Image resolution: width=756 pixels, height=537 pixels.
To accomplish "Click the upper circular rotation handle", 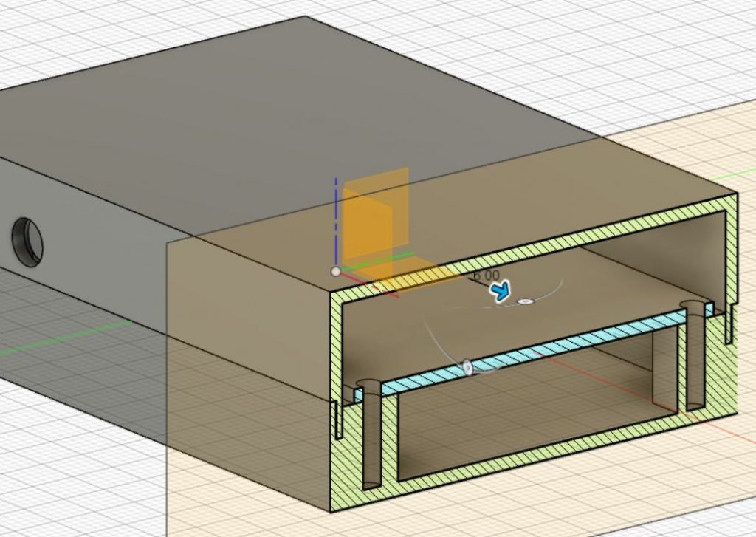I will point(525,301).
